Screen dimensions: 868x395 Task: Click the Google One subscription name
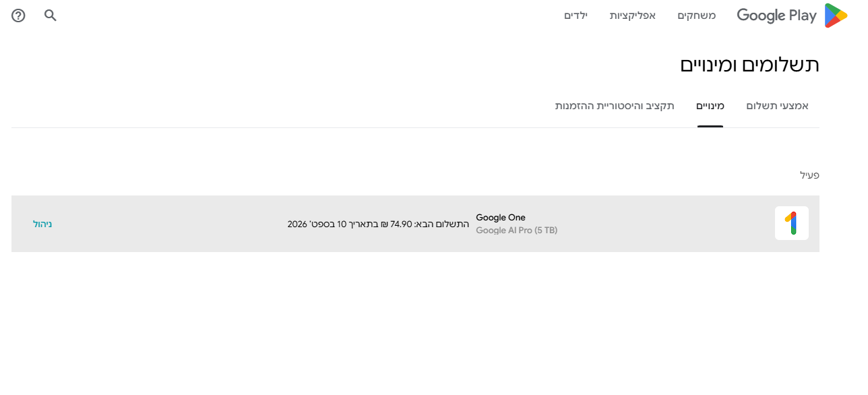[x=501, y=217]
